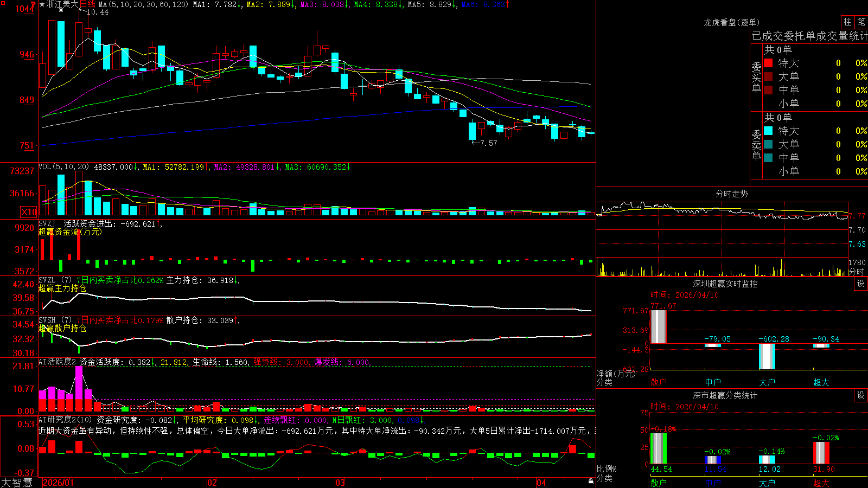The image size is (868, 488).
Task: Click the cyan 特大 sell order swatch
Action: [768, 131]
